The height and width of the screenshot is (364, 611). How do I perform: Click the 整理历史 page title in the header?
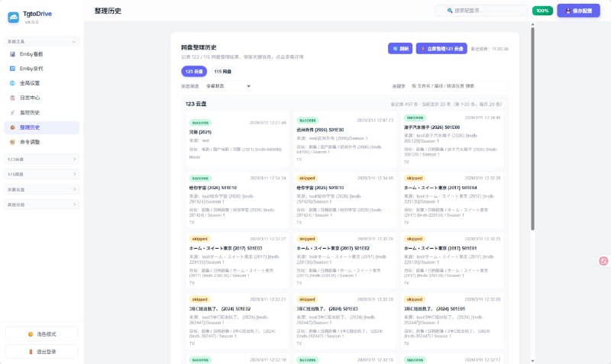click(108, 11)
